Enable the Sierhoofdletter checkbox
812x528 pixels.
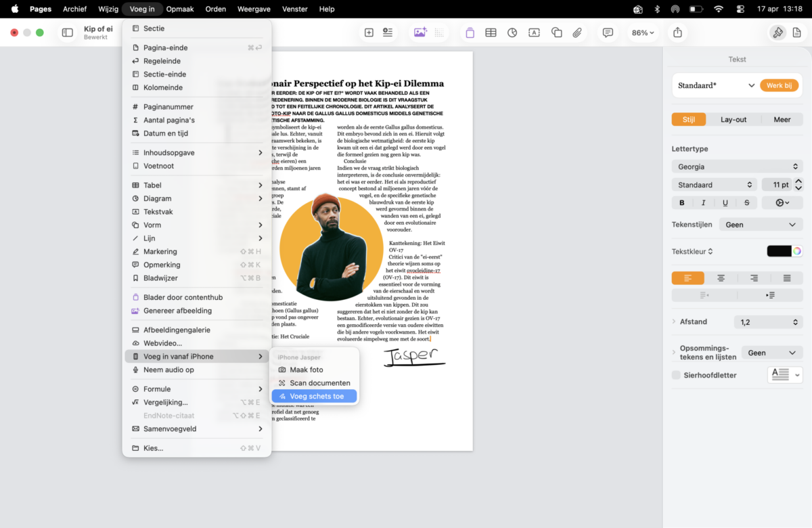(676, 375)
